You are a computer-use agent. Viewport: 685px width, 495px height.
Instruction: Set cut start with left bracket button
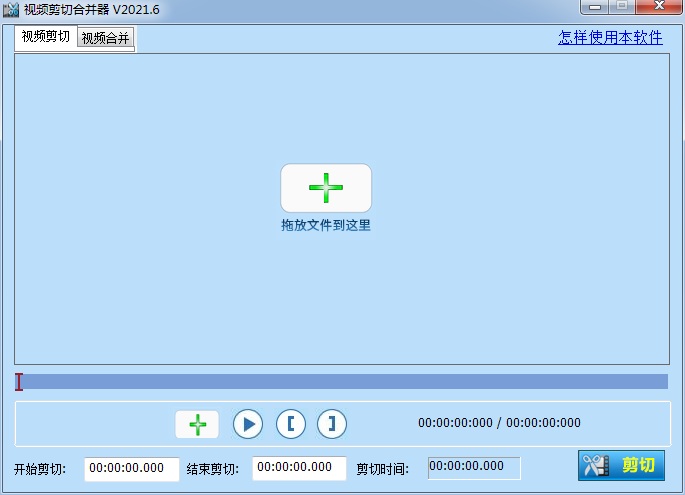pos(291,424)
